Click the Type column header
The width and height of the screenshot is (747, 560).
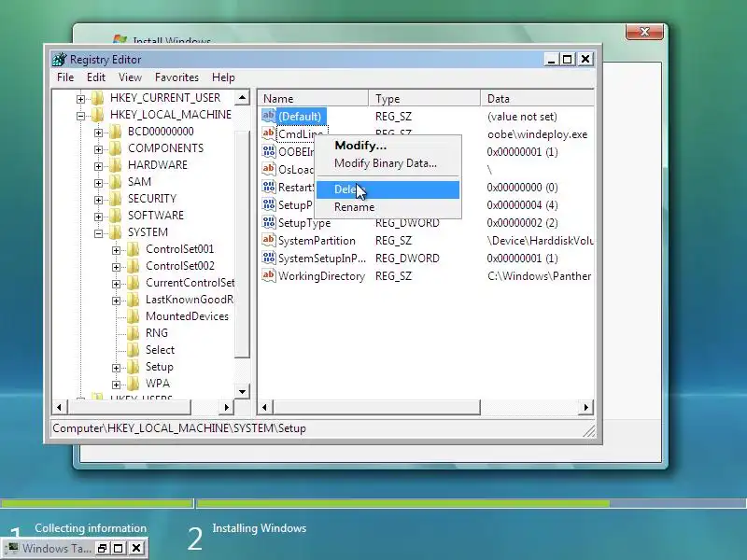[x=425, y=99]
